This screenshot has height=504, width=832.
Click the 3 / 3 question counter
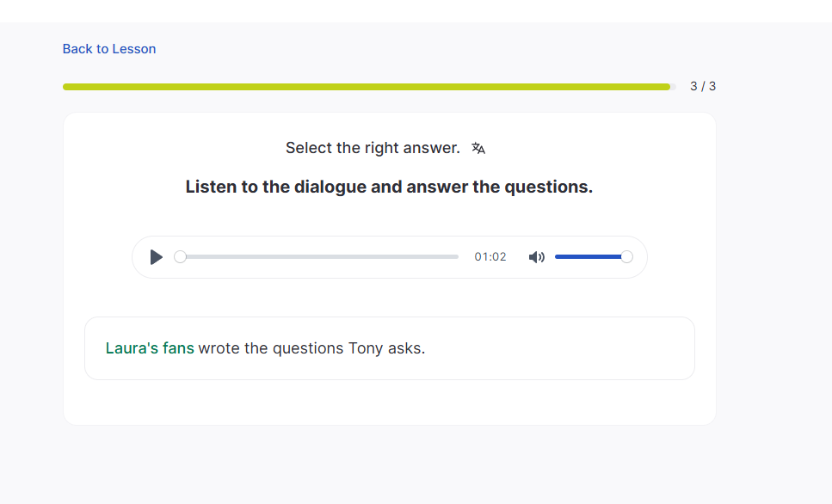703,86
